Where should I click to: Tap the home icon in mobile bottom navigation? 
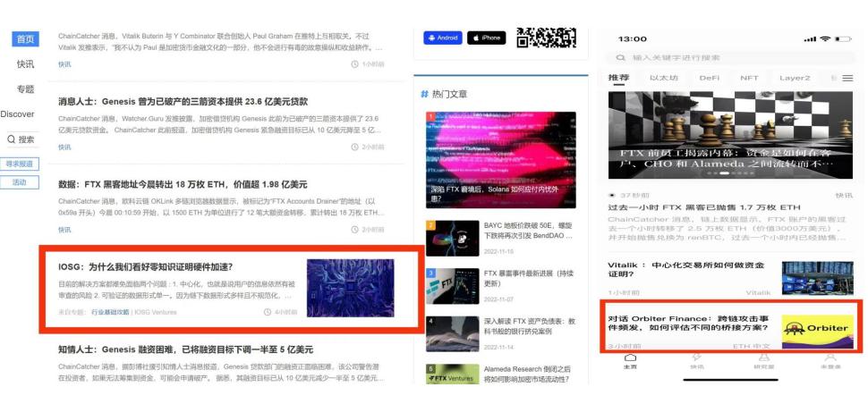pos(630,359)
